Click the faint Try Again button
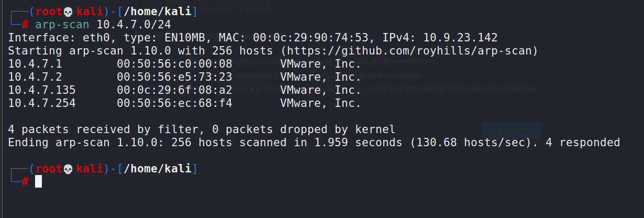644x218 pixels. pos(510,131)
